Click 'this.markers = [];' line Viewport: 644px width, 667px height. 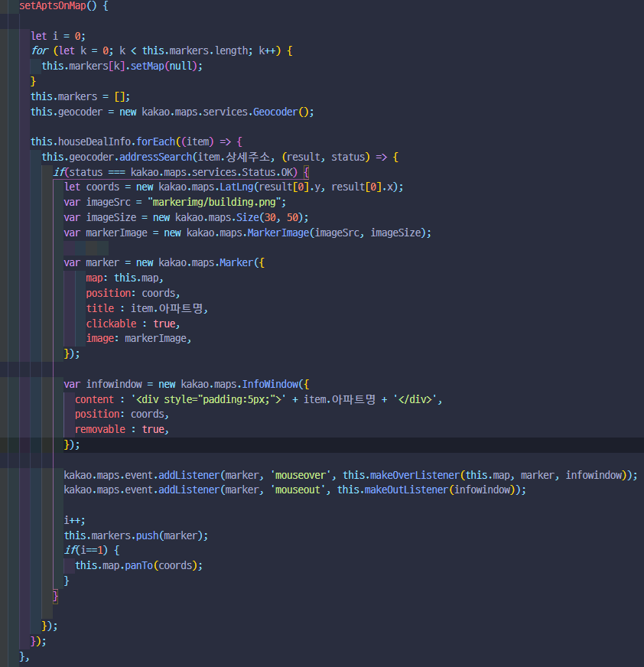coord(80,96)
